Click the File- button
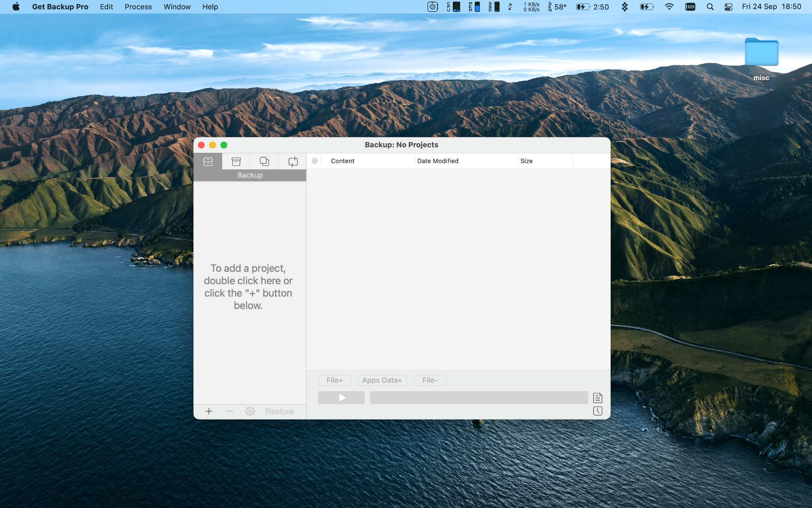Screen dimensions: 812x508 pyautogui.click(x=430, y=380)
